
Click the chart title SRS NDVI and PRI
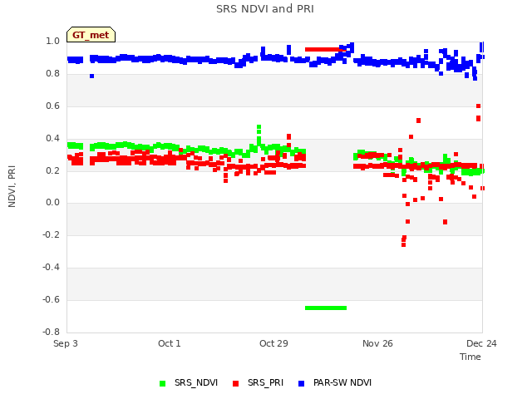(265, 8)
